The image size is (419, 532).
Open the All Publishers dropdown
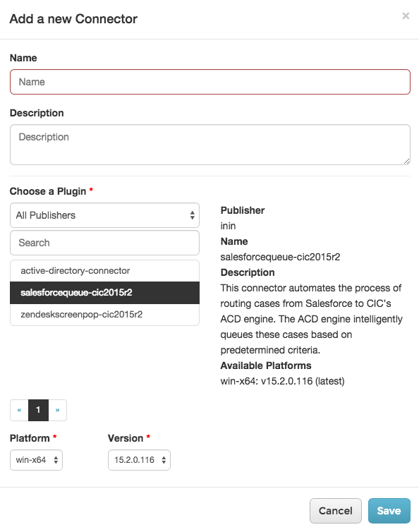pos(104,215)
